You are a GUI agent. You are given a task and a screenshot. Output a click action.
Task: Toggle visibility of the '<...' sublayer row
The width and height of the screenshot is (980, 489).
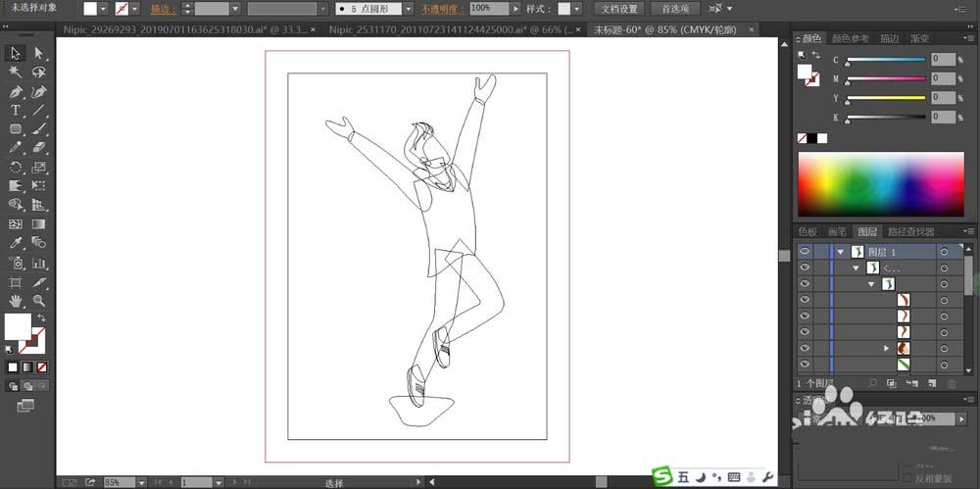(805, 268)
